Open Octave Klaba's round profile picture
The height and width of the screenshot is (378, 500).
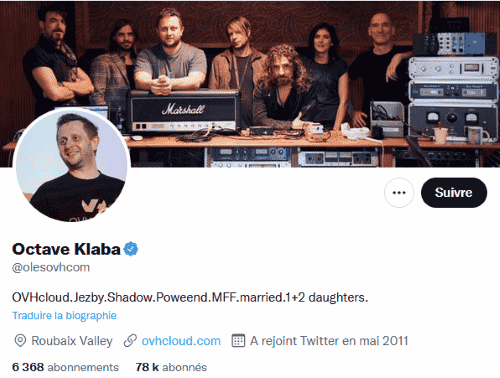tap(71, 165)
